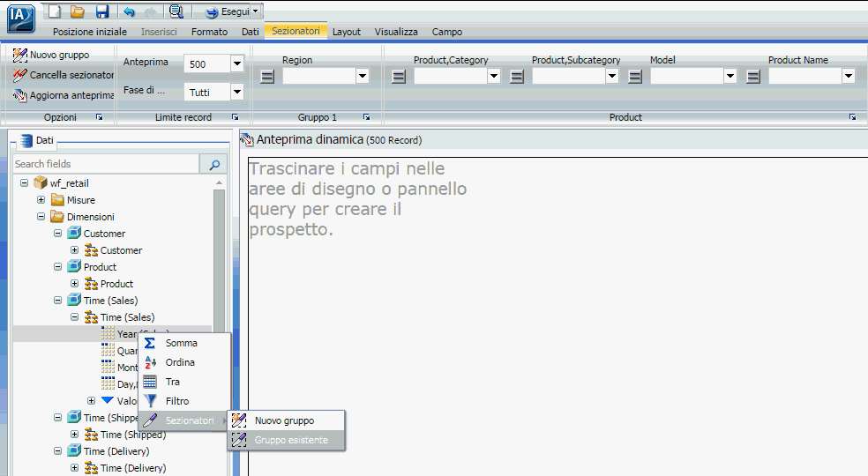Choose Tra from the context menu

pos(183,382)
